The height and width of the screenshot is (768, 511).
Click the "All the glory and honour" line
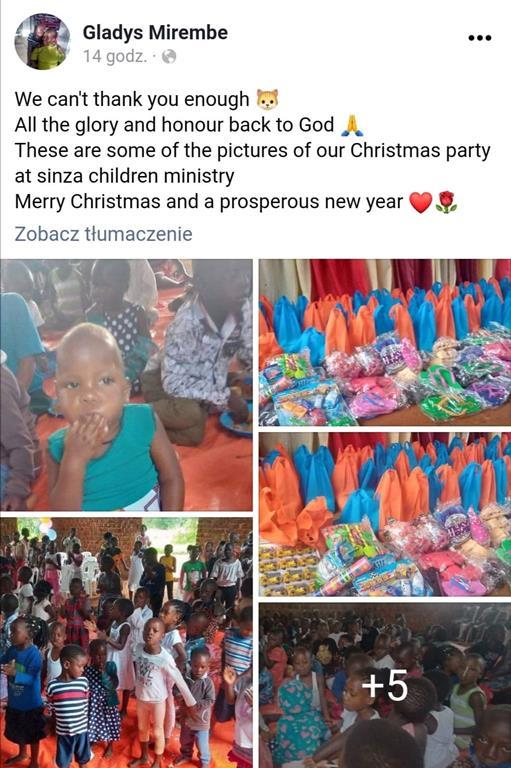[x=174, y=125]
